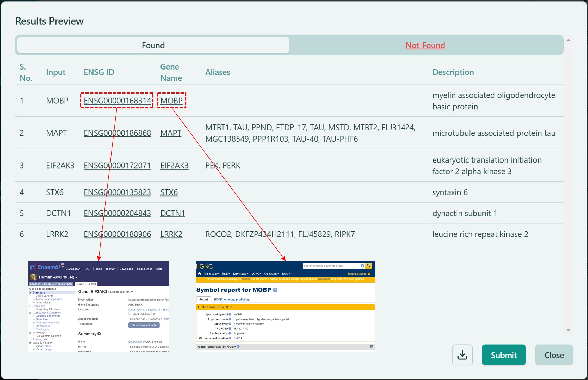The image size is (588, 380).
Task: Open LRRK2 gene name link
Action: 171,234
